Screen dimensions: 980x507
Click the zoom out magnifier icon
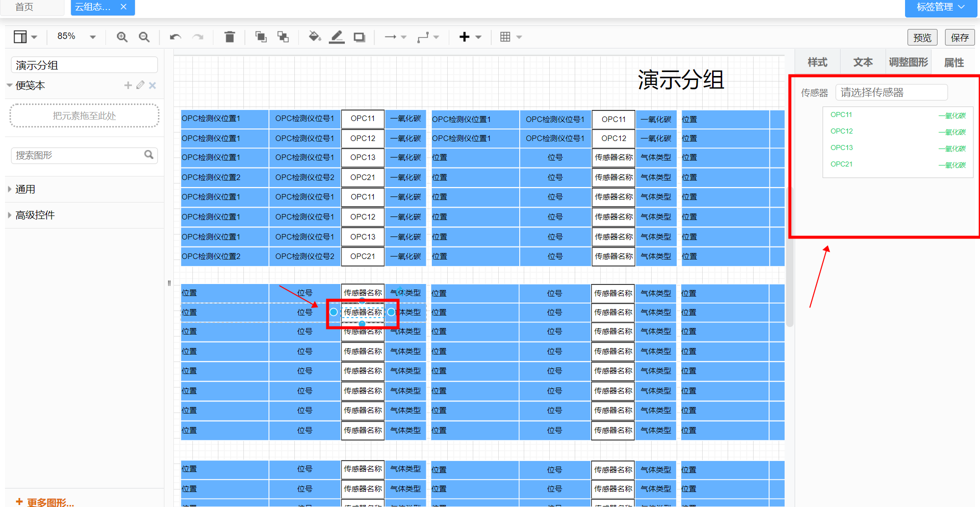click(144, 37)
